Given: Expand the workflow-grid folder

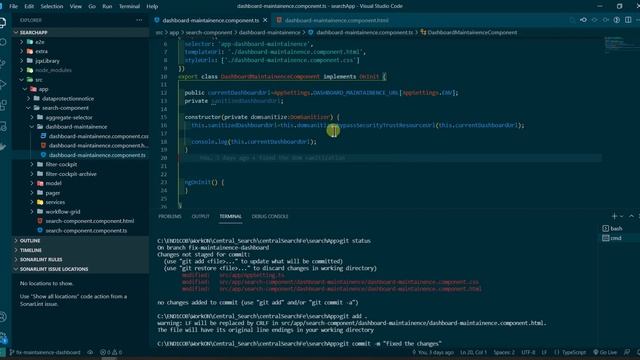Looking at the screenshot, I should 80,211.
